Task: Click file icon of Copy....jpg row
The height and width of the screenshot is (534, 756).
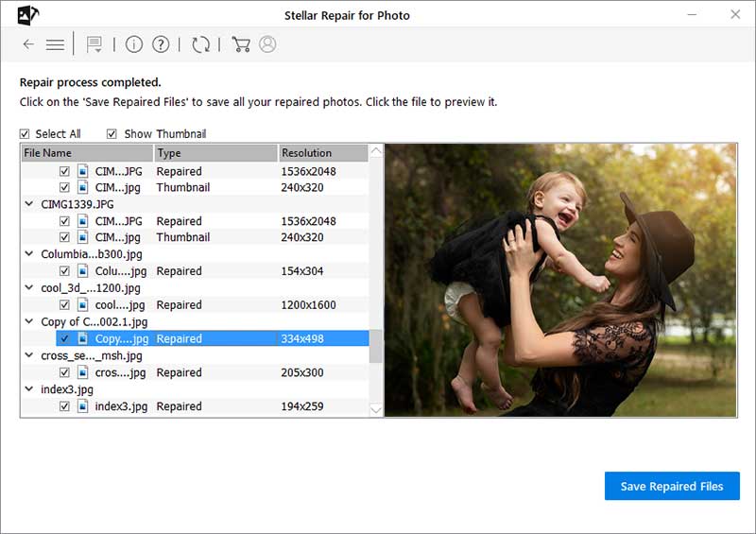Action: coord(83,338)
